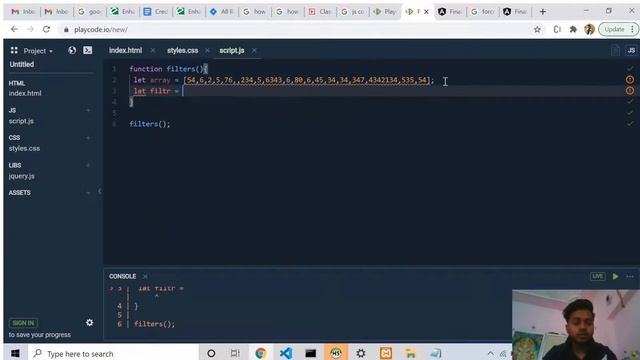Add a new CSS file with plus icon
Viewport: 640px width, 360px height.
[88, 138]
